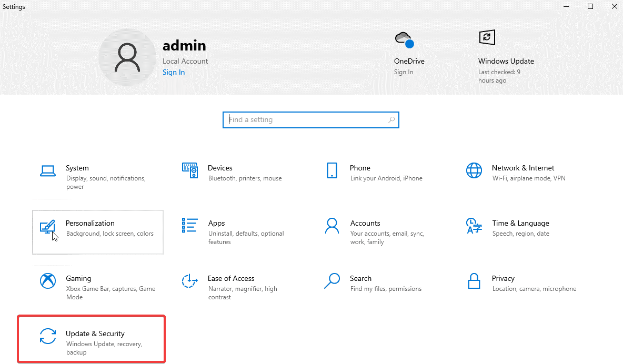Screen dimensions: 623x364
Task: Click the search magnifier inside Find a setting
Action: click(391, 120)
